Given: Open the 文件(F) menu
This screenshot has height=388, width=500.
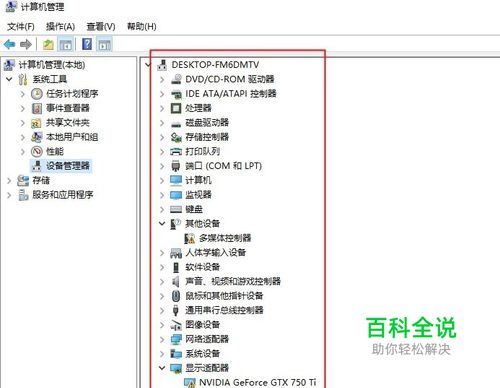Looking at the screenshot, I should [21, 26].
